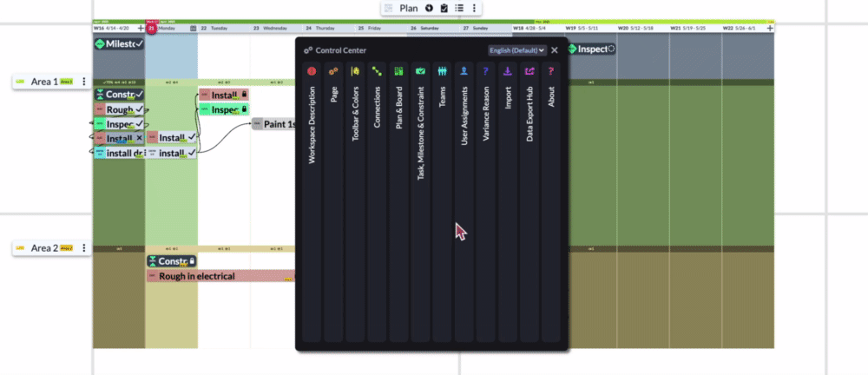Screen dimensions: 868x375
Task: Select the 27 Sunday day header
Action: pyautogui.click(x=485, y=28)
